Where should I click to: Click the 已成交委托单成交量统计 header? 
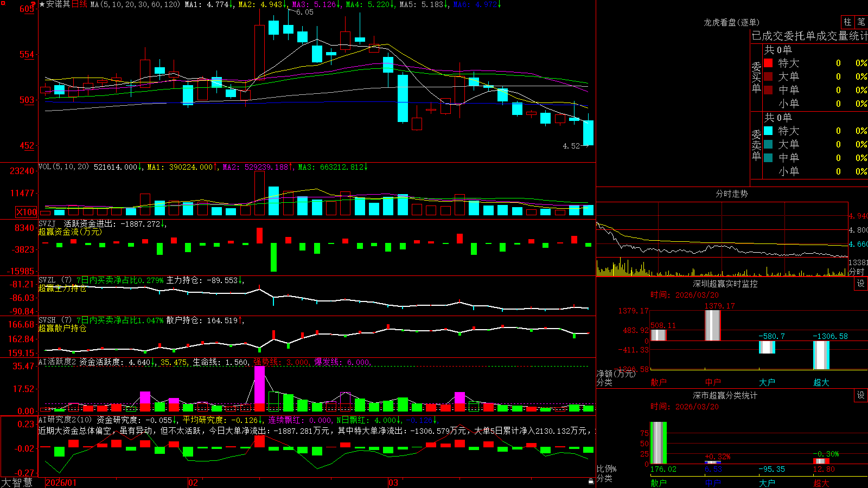809,36
